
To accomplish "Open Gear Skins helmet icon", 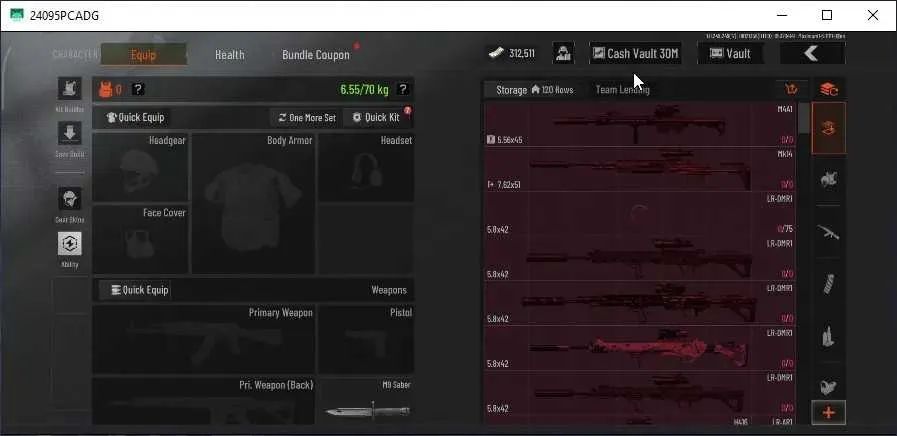I will (x=70, y=199).
